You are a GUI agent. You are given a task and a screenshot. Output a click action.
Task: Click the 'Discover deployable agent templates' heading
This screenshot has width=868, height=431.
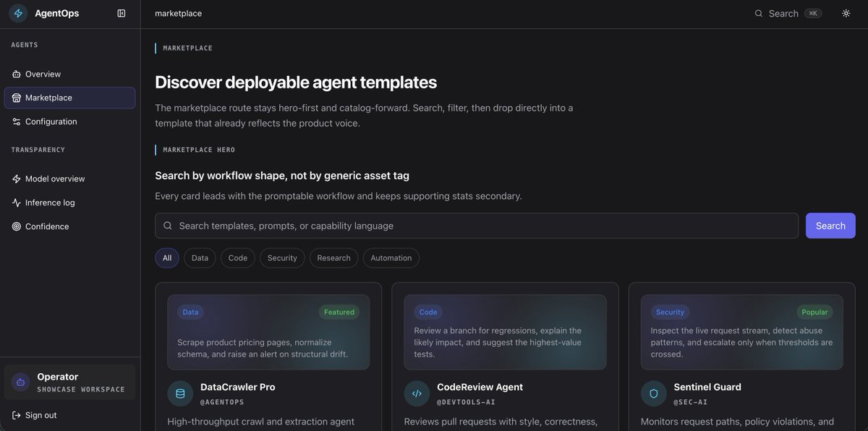tap(296, 82)
